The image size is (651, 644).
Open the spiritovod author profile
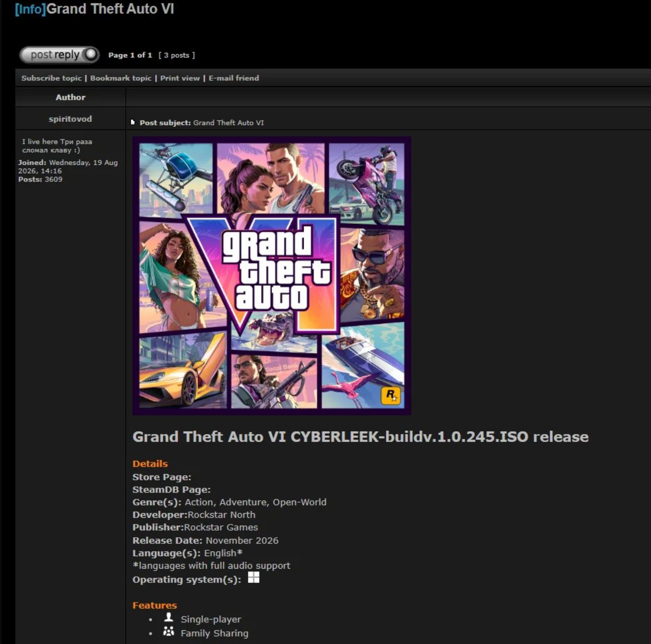70,119
